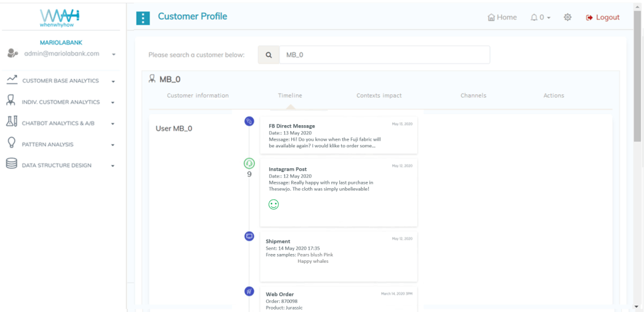Switch to the Contexts impact tab
644x312 pixels.
[x=379, y=96]
